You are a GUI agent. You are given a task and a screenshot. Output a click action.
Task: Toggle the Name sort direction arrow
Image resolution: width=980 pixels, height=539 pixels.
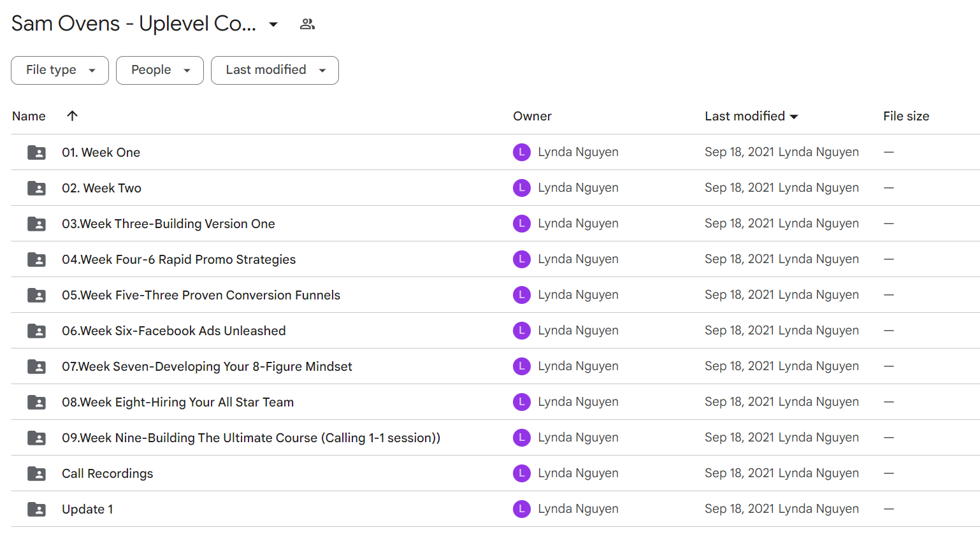point(72,115)
